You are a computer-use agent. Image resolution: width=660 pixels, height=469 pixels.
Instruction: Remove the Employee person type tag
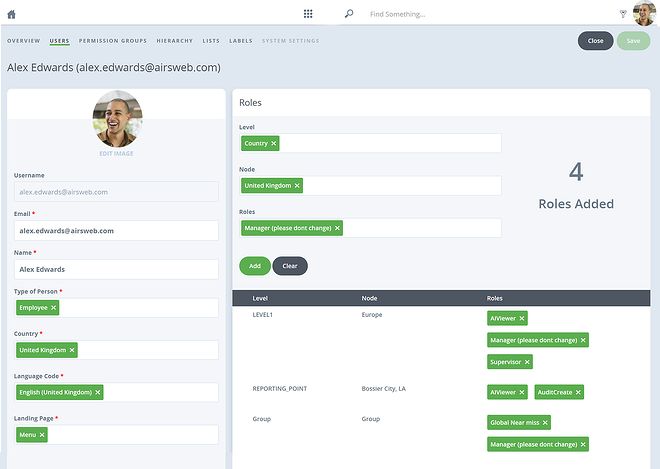tap(53, 308)
